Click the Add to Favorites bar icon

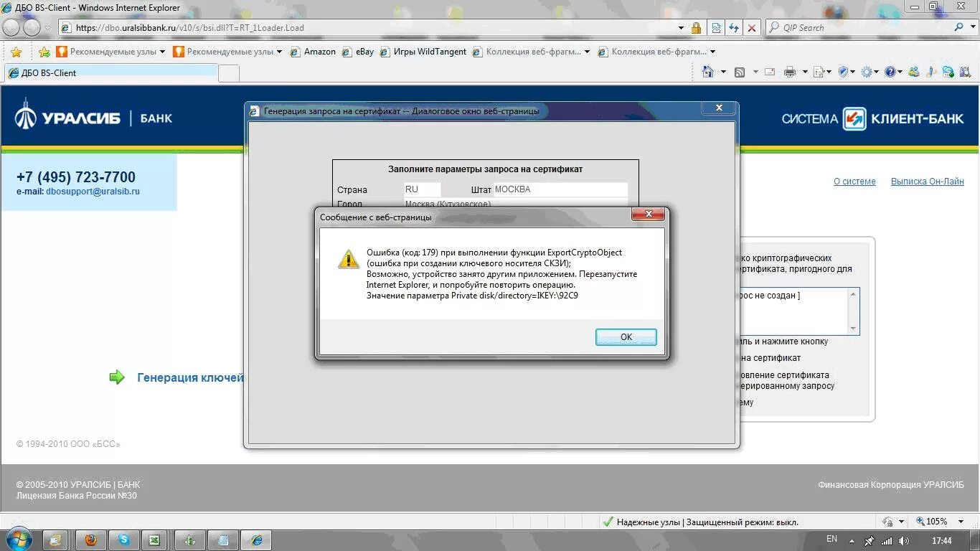[44, 52]
